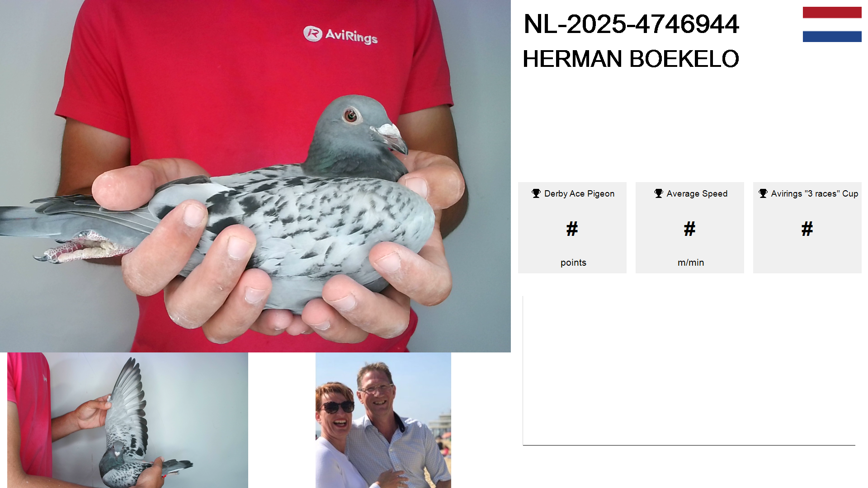Click the m/min label under Average Speed

tap(691, 263)
